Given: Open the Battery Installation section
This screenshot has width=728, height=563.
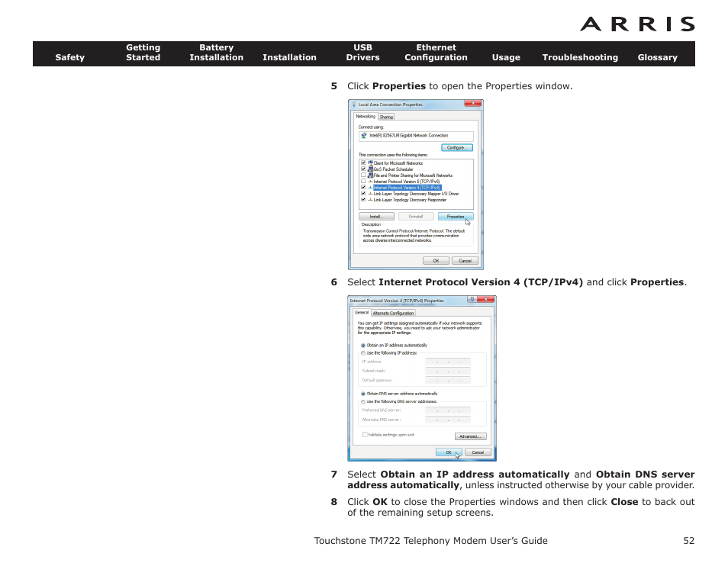Looking at the screenshot, I should tap(217, 53).
